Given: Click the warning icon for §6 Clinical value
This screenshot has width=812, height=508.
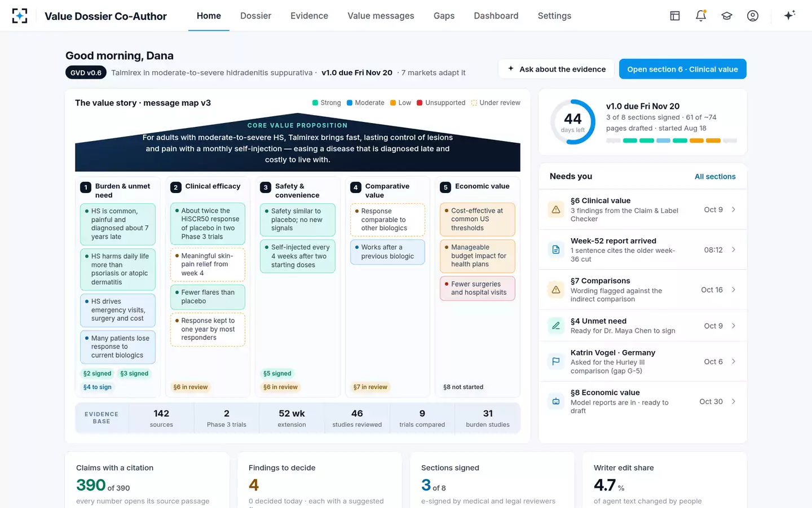Looking at the screenshot, I should [556, 209].
